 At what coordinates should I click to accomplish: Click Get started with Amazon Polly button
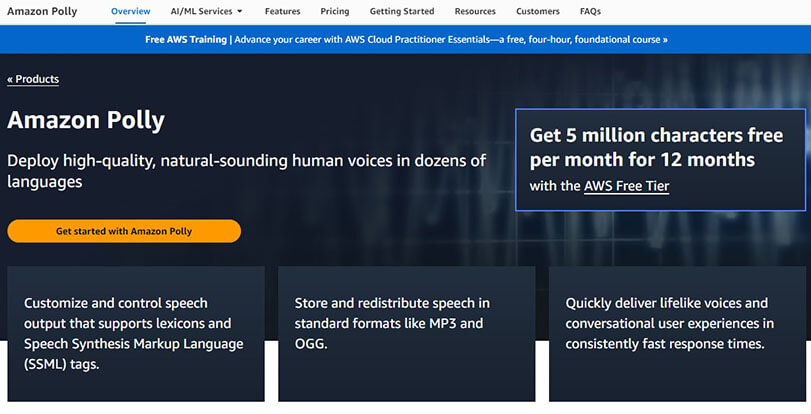(124, 231)
